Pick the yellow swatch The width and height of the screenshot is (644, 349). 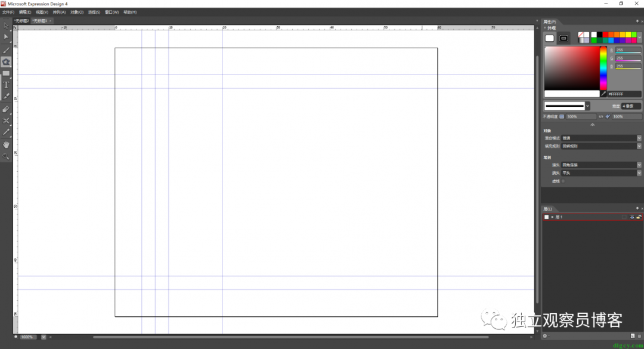(x=628, y=35)
